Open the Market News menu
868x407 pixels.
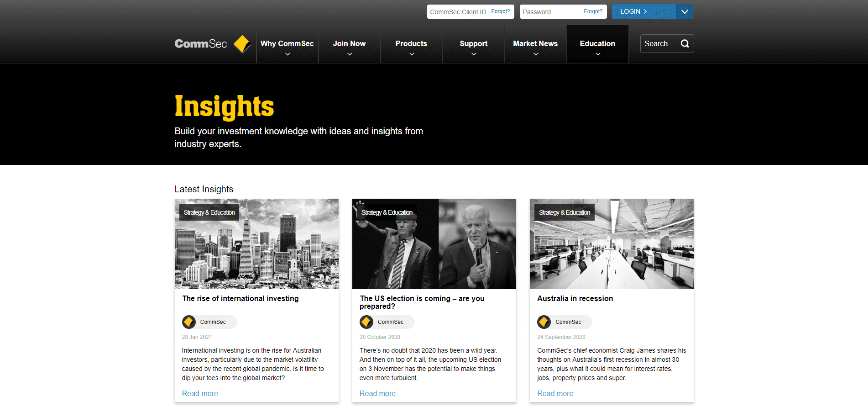coord(535,44)
